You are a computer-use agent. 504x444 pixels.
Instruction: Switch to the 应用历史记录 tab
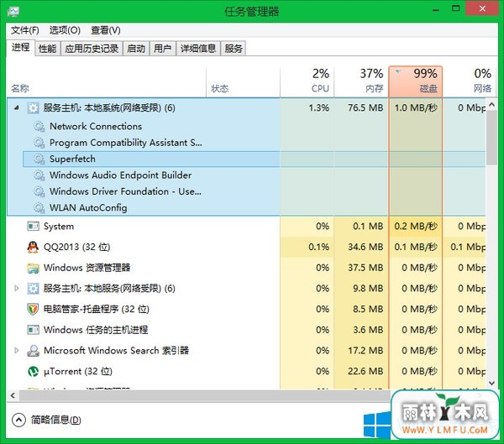(92, 49)
